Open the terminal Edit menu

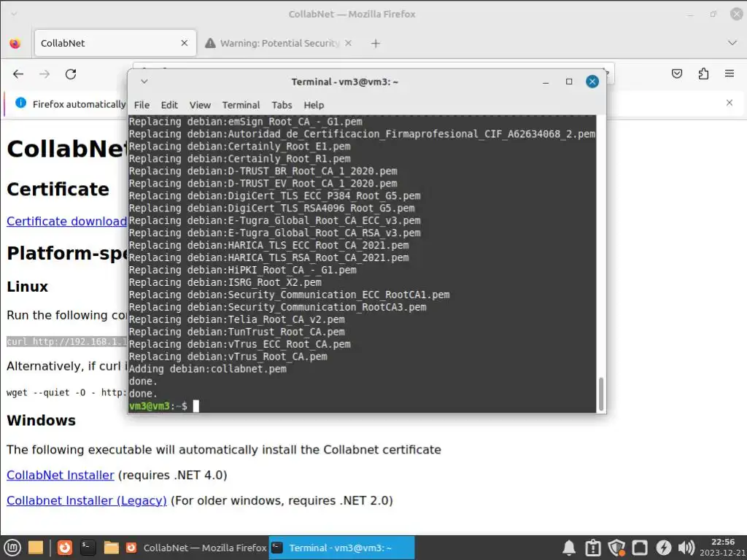(169, 105)
